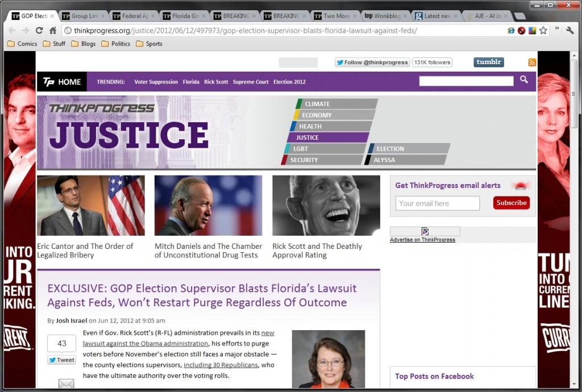582x392 pixels.
Task: Open the 'Election 2012' trending topic
Action: click(x=289, y=82)
